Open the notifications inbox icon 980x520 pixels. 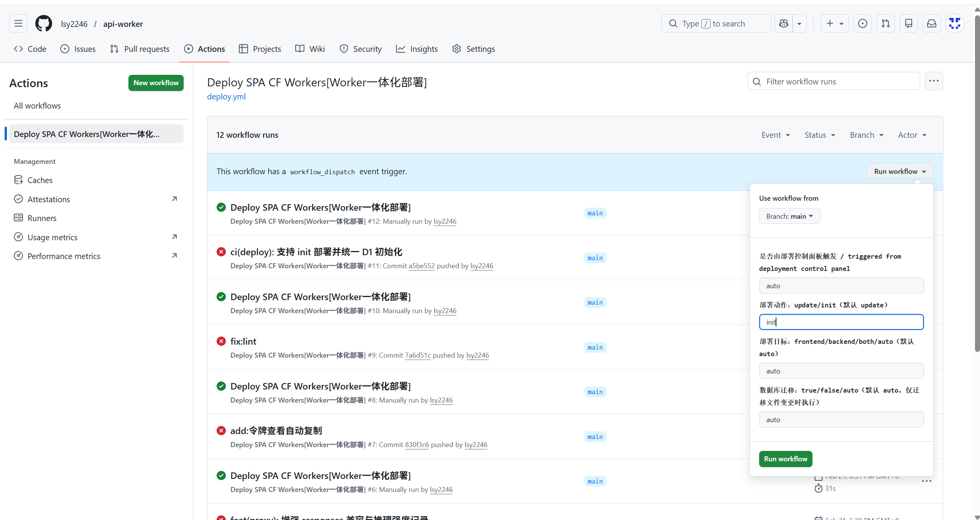pos(932,23)
